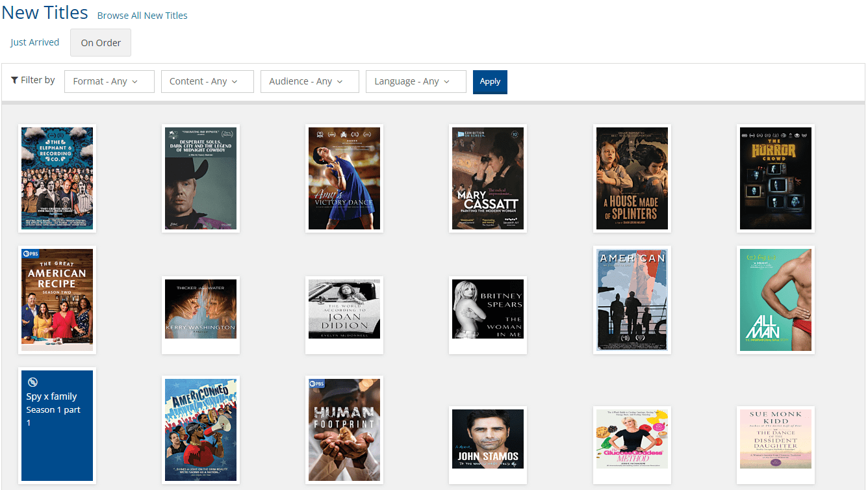This screenshot has width=868, height=490.
Task: Open the Content - Any dropdown
Action: point(207,81)
